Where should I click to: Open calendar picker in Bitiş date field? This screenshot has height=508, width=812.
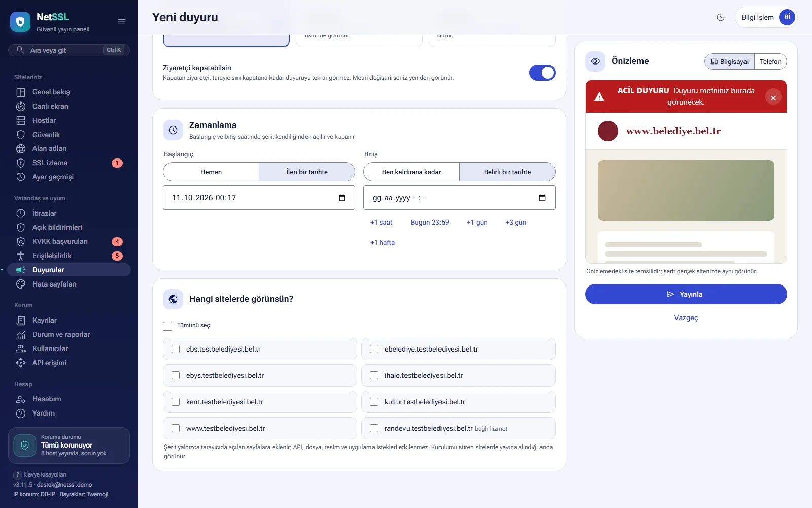[x=542, y=198]
